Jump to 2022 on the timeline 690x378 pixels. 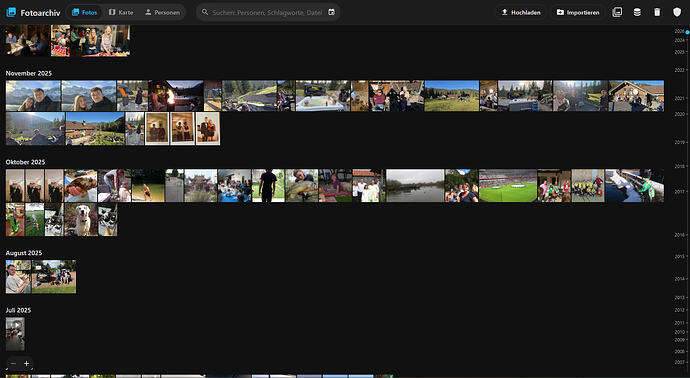(x=679, y=70)
